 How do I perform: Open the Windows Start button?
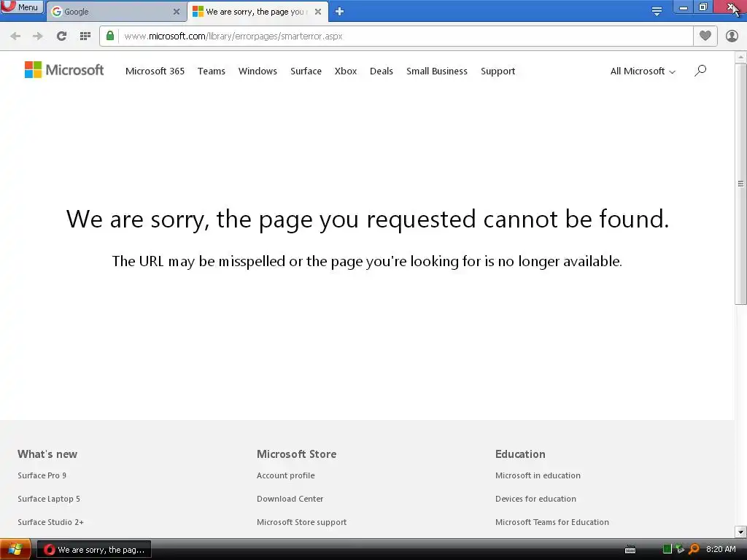point(15,550)
